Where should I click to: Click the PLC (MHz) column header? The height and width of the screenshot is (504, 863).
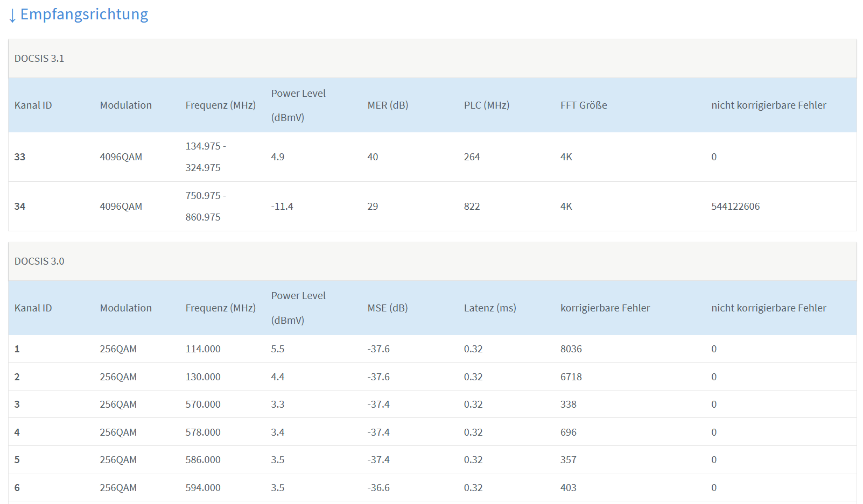[x=486, y=105]
